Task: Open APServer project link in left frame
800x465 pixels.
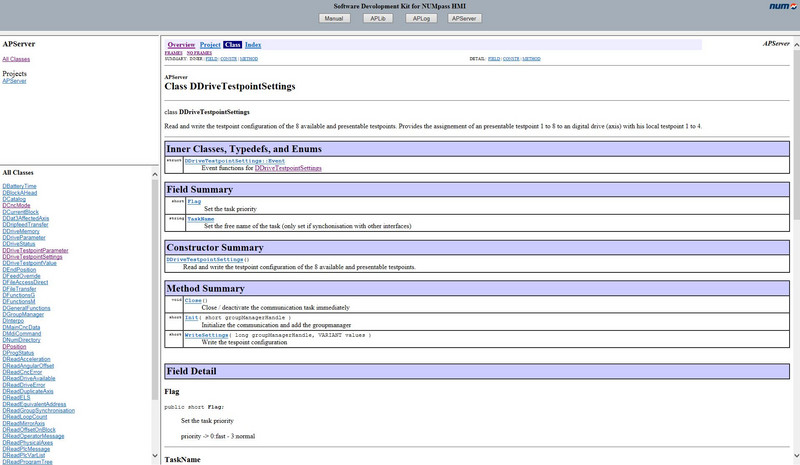Action: (14, 81)
